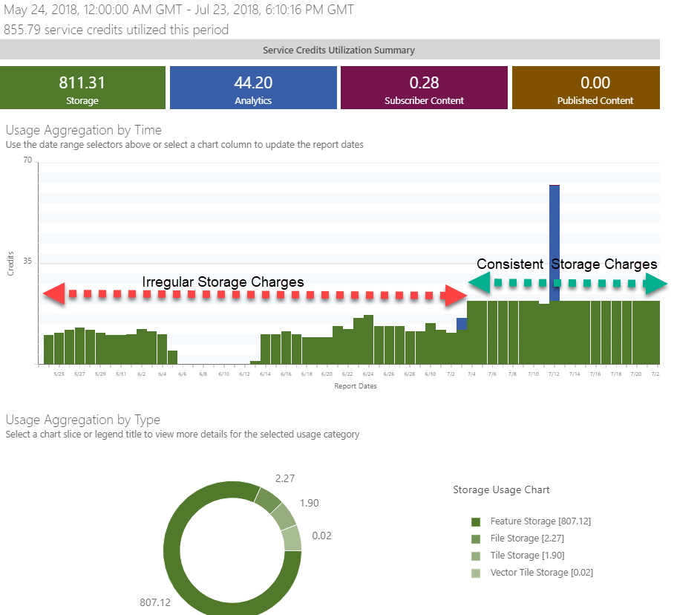
Task: Select the Published Content 0.00 tile
Action: (586, 88)
